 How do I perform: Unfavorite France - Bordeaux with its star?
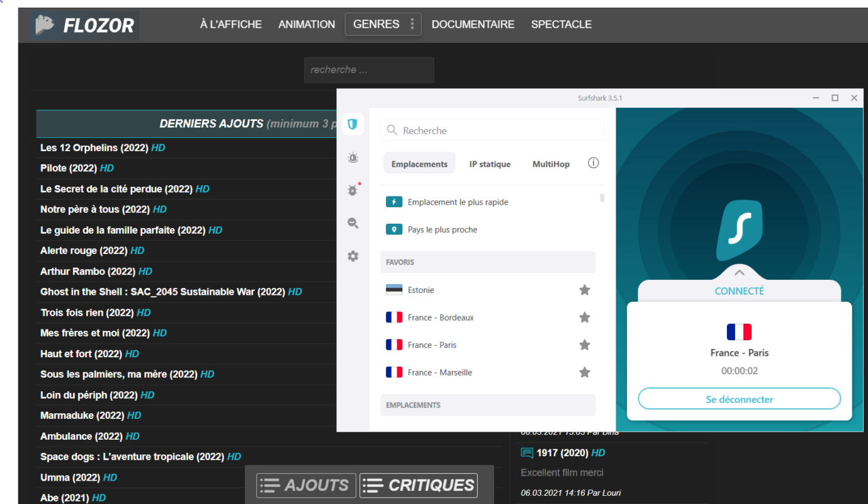(x=585, y=318)
